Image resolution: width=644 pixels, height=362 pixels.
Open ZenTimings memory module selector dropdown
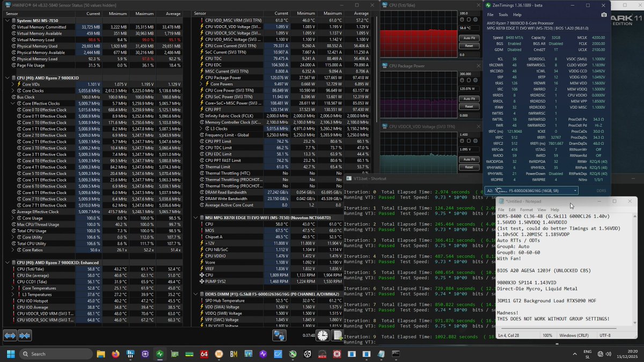pyautogui.click(x=531, y=190)
